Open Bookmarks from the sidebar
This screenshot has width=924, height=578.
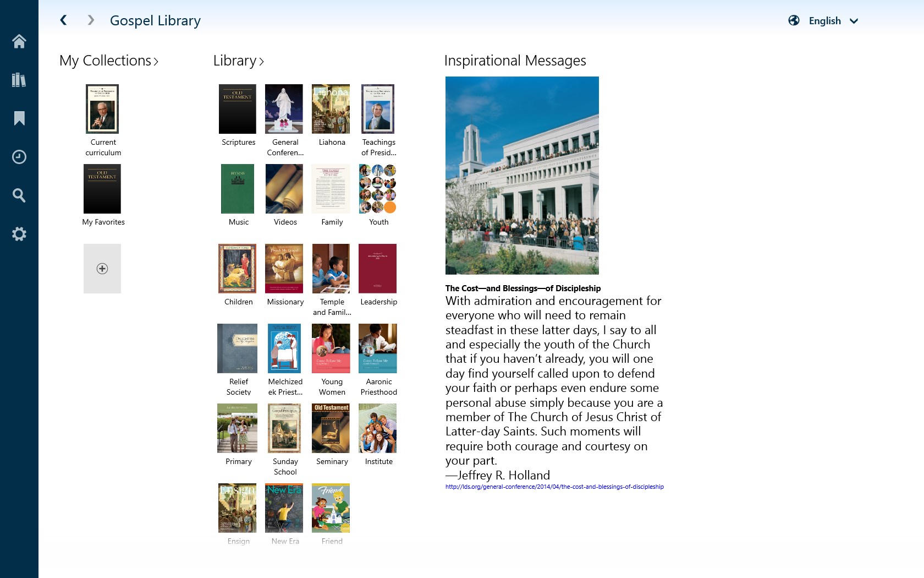[19, 118]
